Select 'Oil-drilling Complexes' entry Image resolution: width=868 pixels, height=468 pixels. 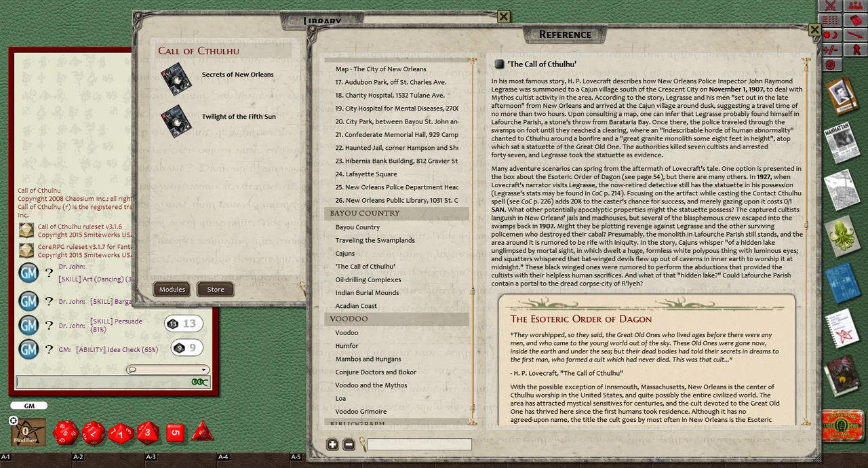368,279
